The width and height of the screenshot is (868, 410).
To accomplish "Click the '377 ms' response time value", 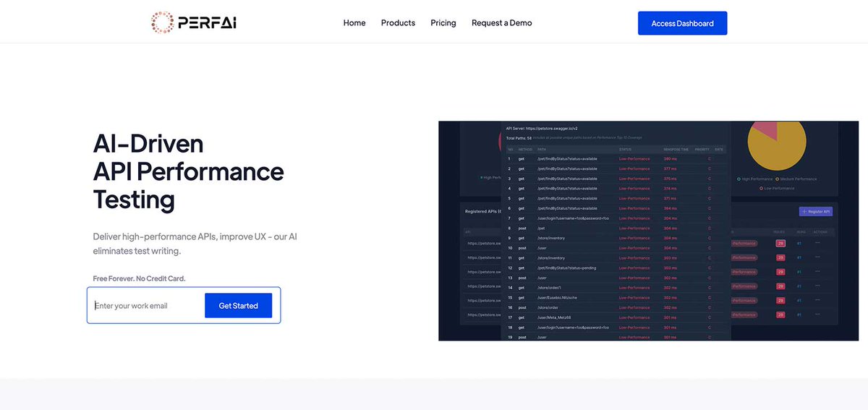I will (671, 168).
